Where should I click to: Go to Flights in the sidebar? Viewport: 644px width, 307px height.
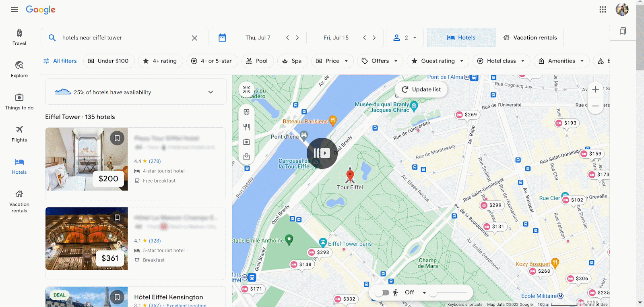pos(19,134)
